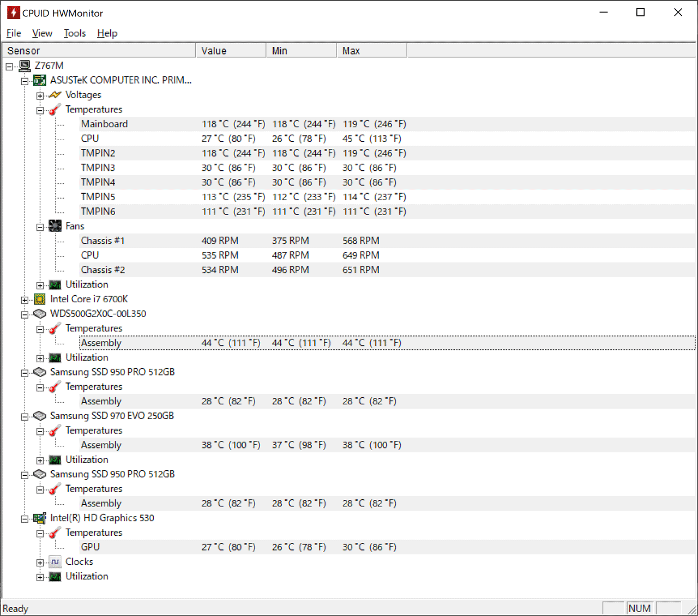Image resolution: width=698 pixels, height=616 pixels.
Task: Click the Intel Core i7 6700K chip icon
Action: 39,299
